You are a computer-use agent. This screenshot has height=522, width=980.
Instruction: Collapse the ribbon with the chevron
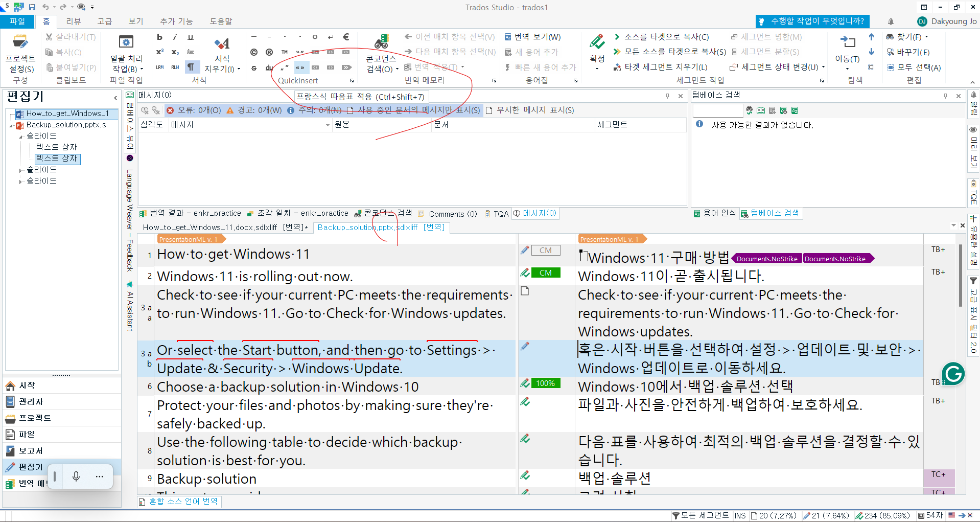[972, 82]
